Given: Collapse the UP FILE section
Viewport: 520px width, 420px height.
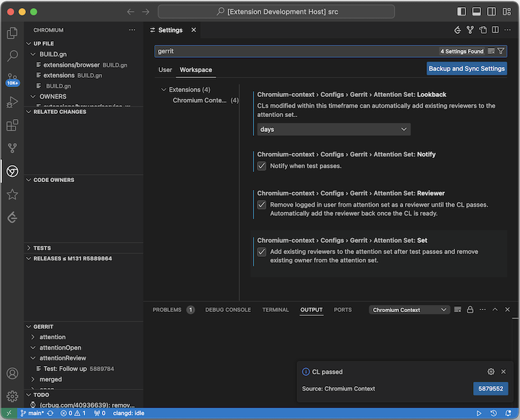Looking at the screenshot, I should coord(29,44).
